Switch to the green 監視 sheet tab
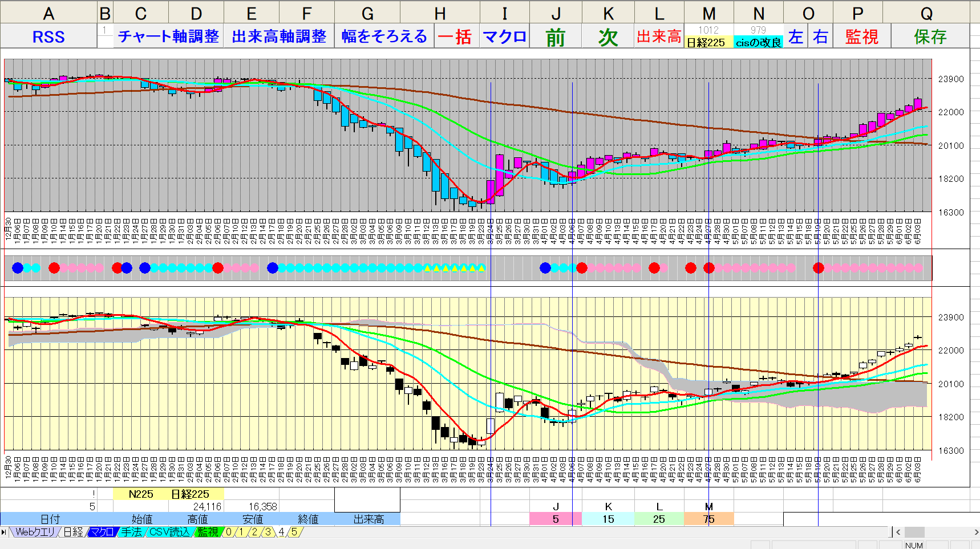This screenshot has width=980, height=549. (208, 532)
